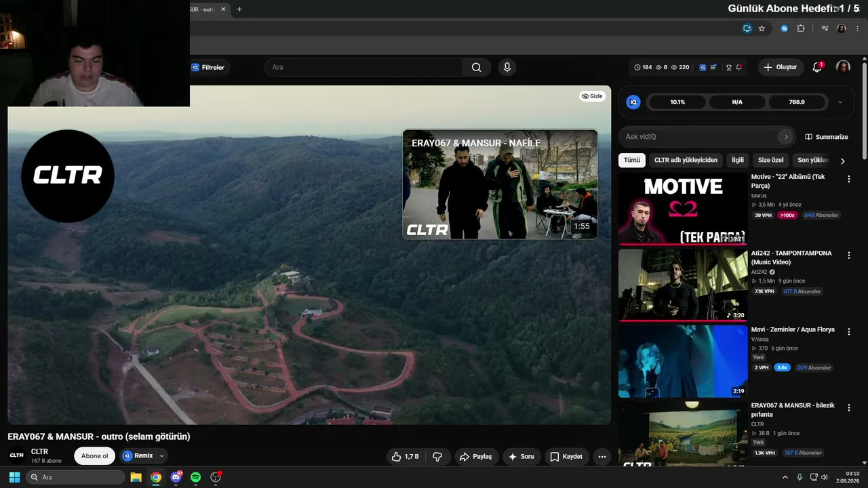Open the Mavi - Zeminler thumbnail
The height and width of the screenshot is (488, 868).
point(683,361)
